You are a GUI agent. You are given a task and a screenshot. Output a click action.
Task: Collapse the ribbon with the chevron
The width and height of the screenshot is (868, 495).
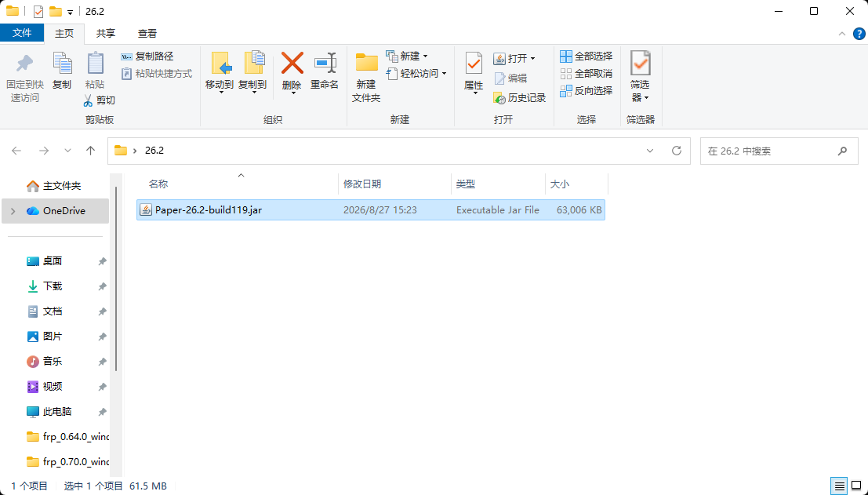click(842, 34)
